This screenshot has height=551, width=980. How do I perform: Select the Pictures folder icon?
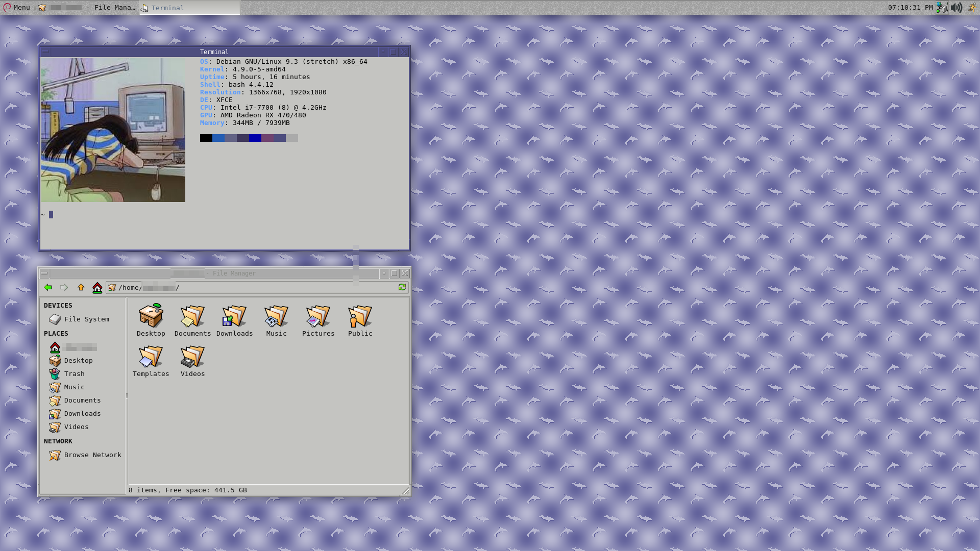click(x=318, y=320)
